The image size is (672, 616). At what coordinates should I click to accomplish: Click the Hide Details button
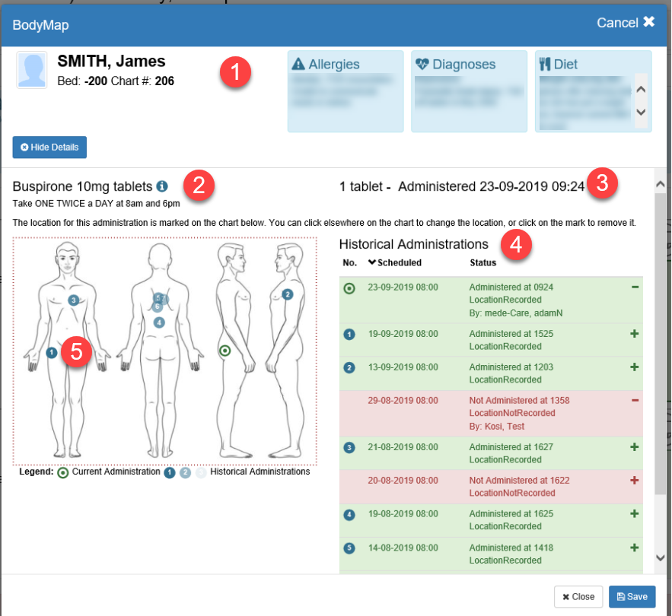(49, 147)
